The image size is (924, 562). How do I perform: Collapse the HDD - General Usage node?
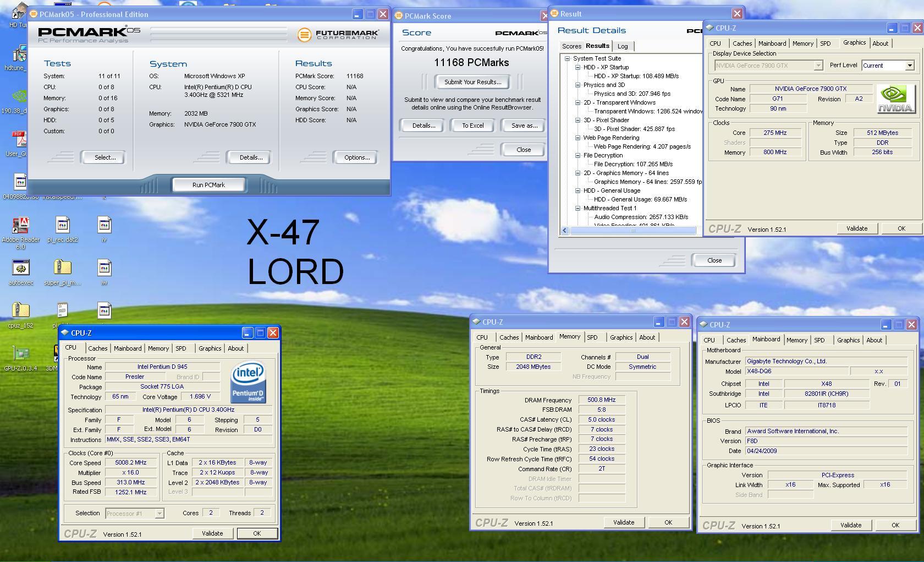pyautogui.click(x=577, y=190)
